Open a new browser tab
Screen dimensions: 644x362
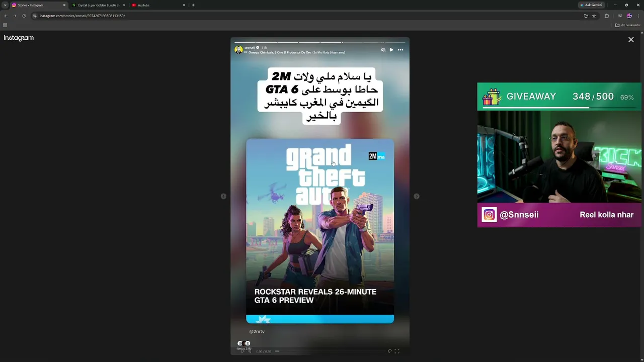point(193,5)
